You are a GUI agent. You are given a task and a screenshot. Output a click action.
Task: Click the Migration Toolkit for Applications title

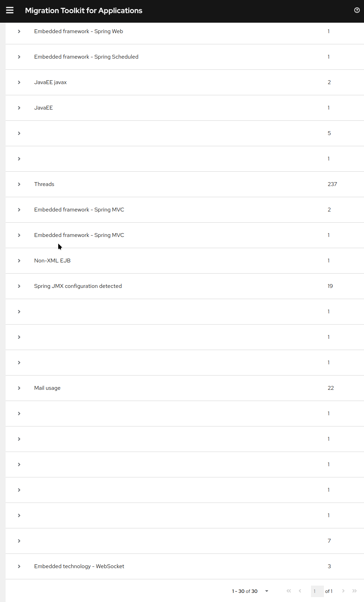click(84, 10)
